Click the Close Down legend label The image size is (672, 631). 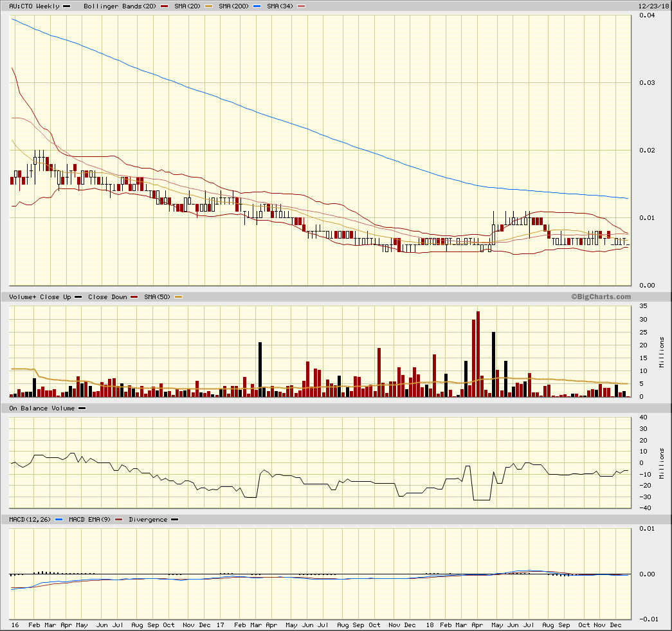tap(107, 297)
